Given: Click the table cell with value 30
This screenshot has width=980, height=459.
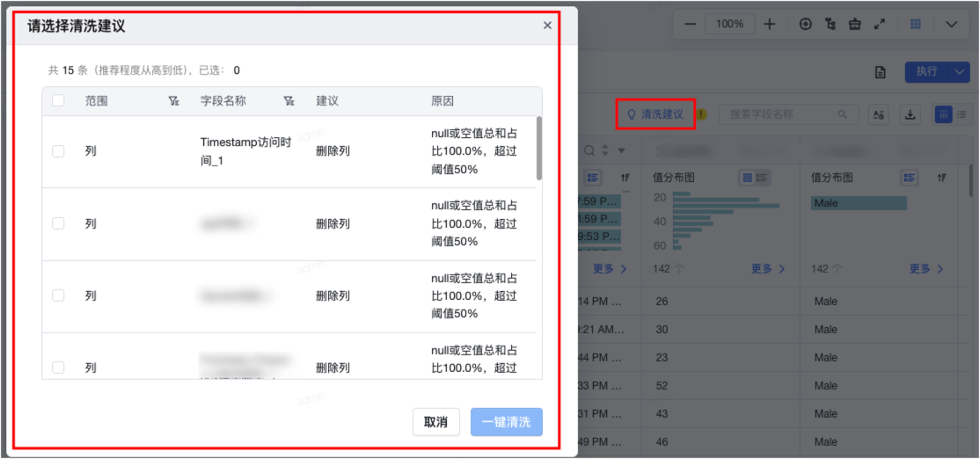Looking at the screenshot, I should point(720,330).
